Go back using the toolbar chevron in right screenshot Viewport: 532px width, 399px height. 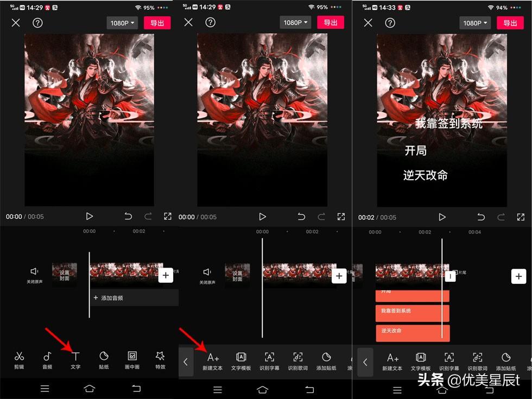point(365,362)
